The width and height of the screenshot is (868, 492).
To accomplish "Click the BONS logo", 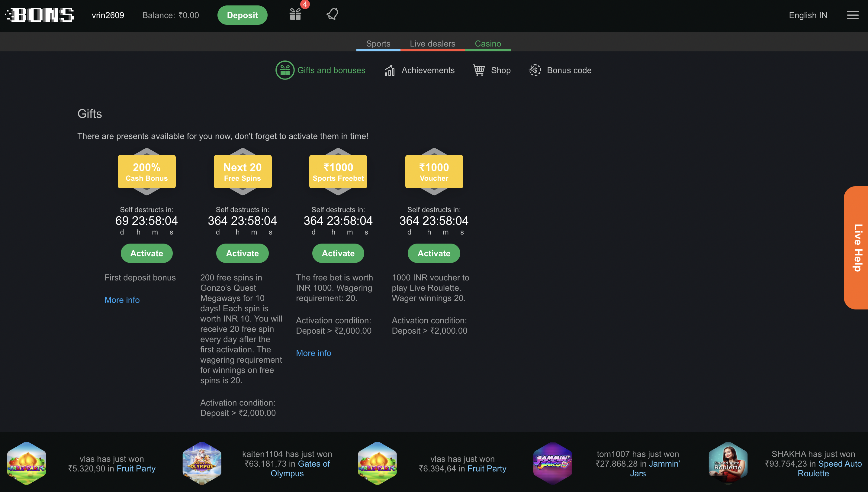I will point(40,15).
